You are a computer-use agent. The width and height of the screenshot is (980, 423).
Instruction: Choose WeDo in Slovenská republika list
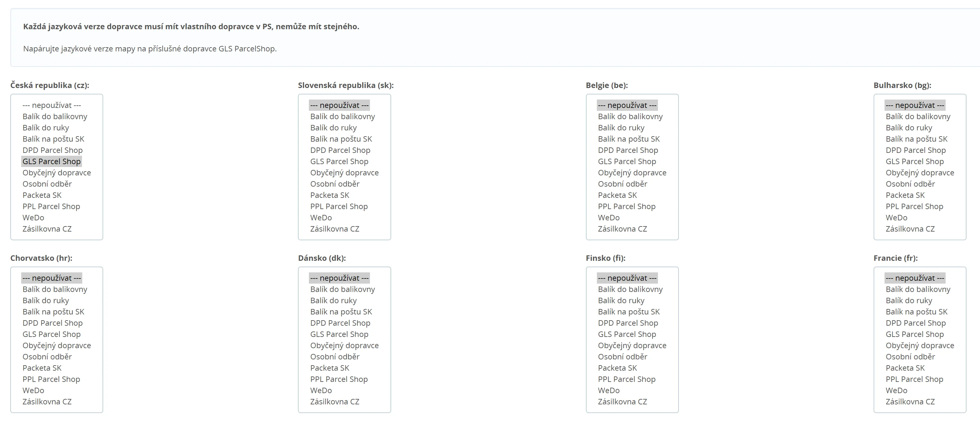click(x=321, y=218)
